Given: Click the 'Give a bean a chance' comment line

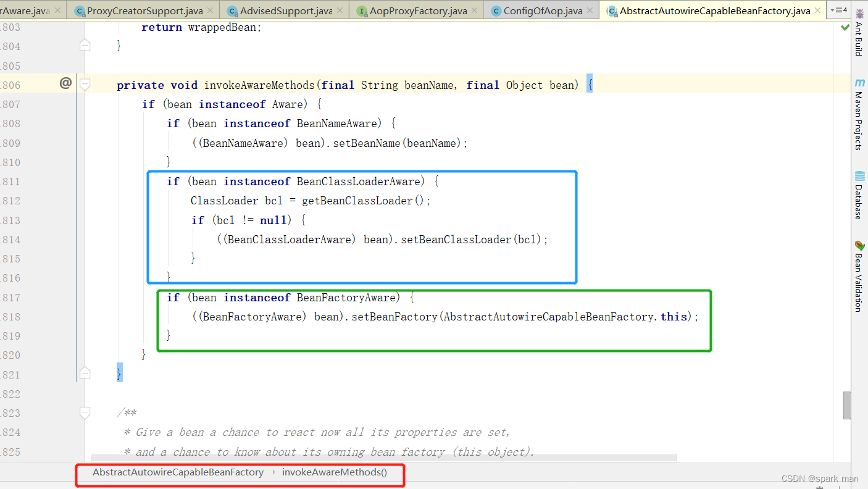Looking at the screenshot, I should 317,432.
